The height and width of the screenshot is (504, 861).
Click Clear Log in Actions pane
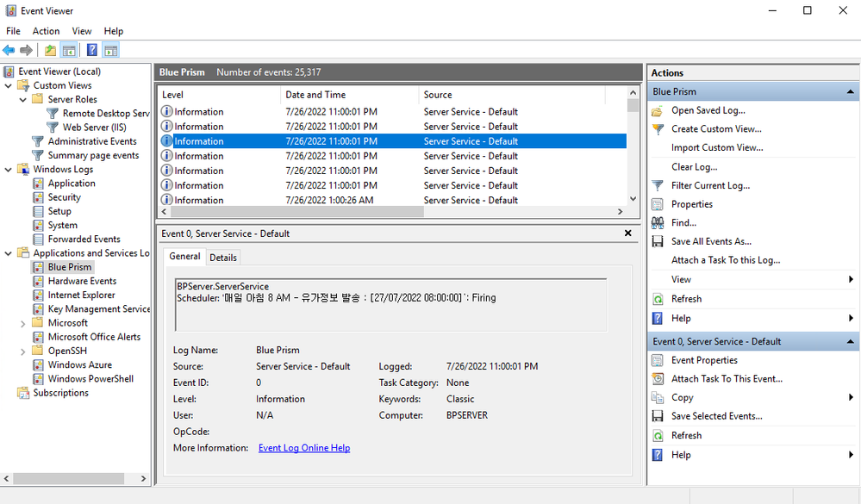coord(694,167)
